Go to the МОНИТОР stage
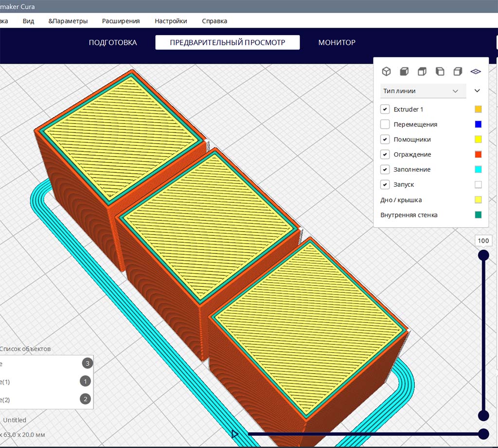Image resolution: width=498 pixels, height=448 pixels. pyautogui.click(x=337, y=42)
